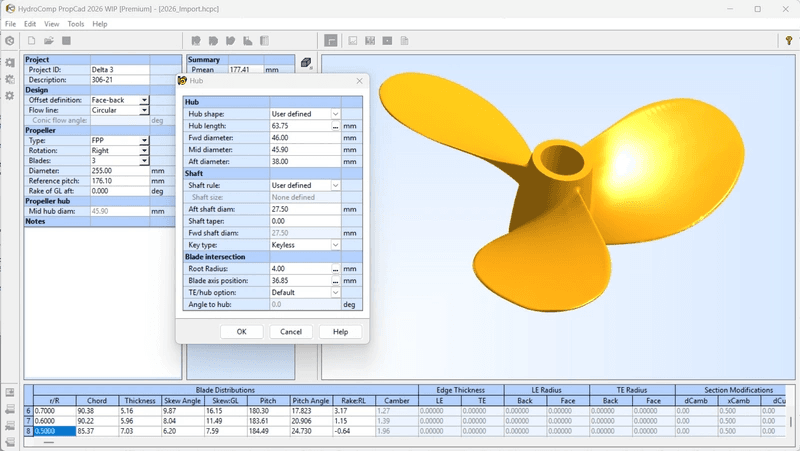The width and height of the screenshot is (800, 451).
Task: Open the Flow line dropdown
Action: (144, 110)
